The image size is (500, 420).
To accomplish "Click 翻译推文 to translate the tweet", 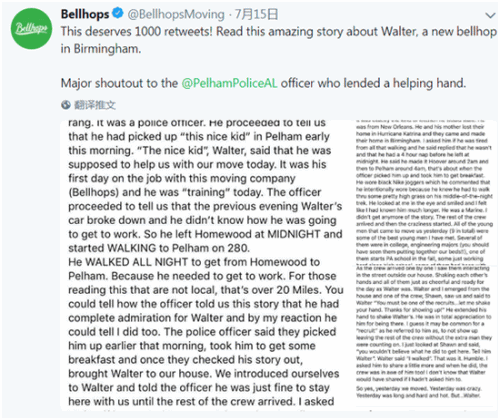I will tap(95, 105).
